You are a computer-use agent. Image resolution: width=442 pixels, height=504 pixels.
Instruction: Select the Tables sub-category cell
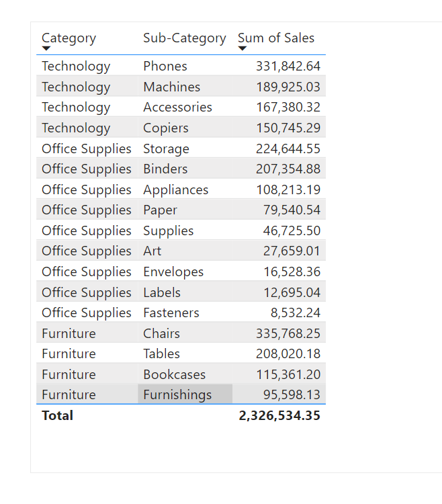tap(161, 353)
